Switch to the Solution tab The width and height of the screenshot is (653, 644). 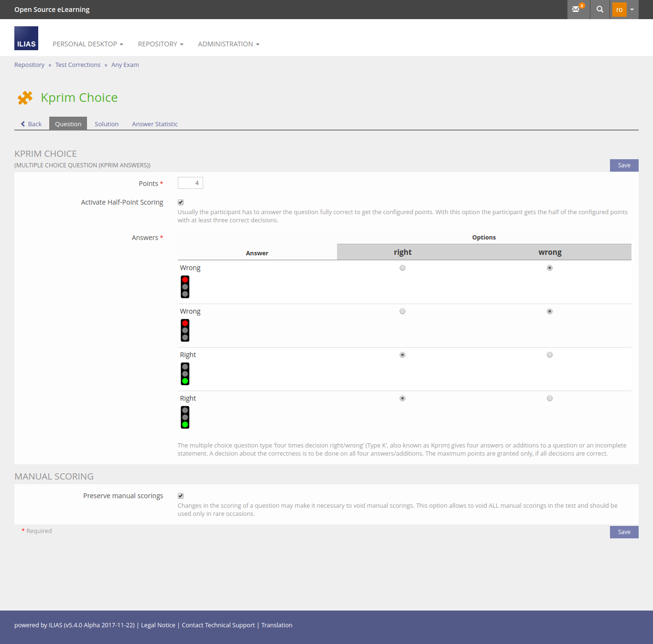(107, 124)
